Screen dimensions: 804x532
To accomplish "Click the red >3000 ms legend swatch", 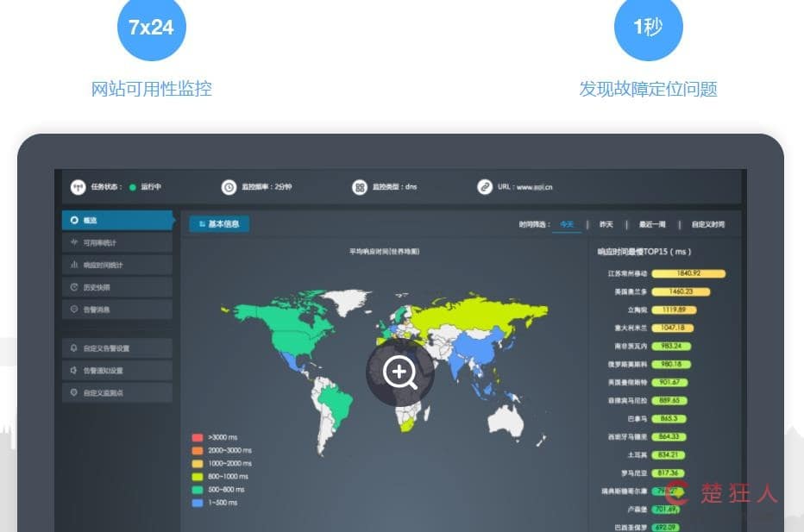I will pyautogui.click(x=198, y=437).
